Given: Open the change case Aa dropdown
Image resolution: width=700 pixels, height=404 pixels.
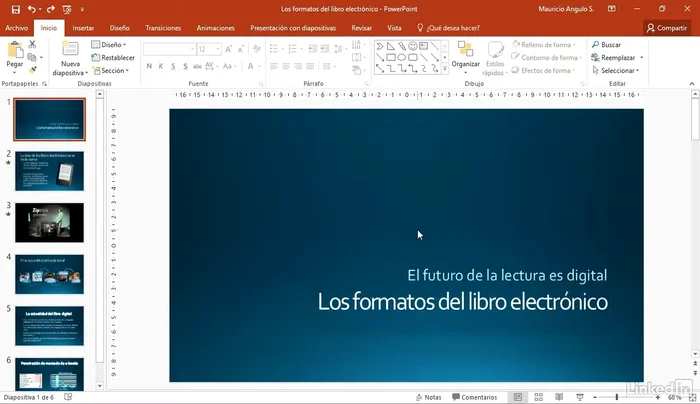Looking at the screenshot, I should tap(229, 66).
